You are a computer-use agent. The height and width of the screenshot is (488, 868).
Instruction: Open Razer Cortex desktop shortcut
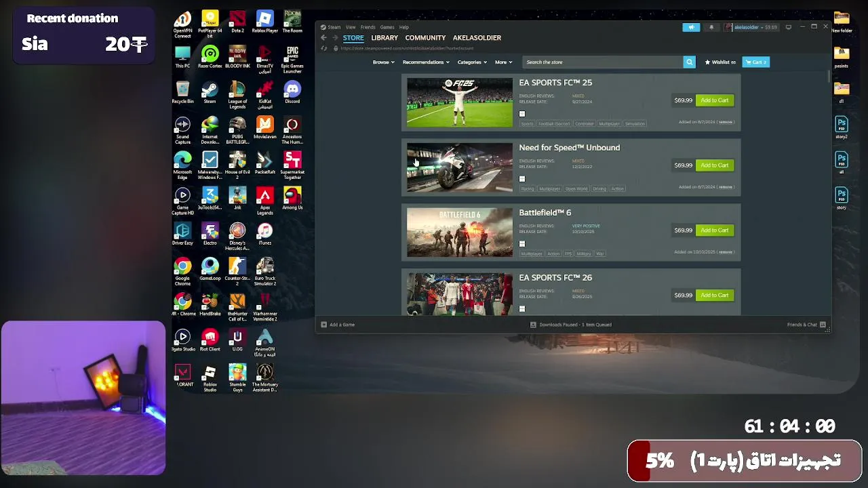pos(210,57)
